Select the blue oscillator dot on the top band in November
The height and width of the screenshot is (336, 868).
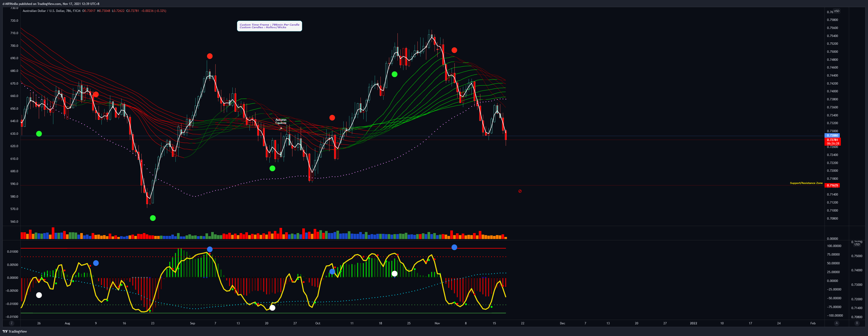[454, 248]
